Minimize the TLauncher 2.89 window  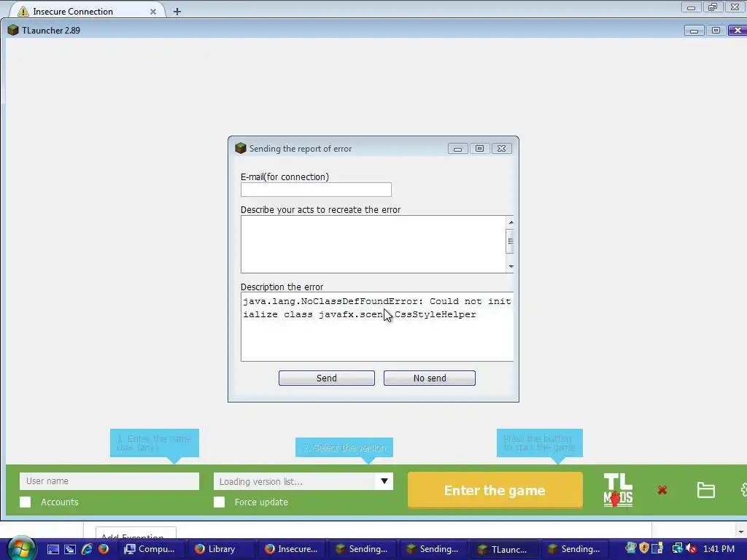pyautogui.click(x=694, y=31)
